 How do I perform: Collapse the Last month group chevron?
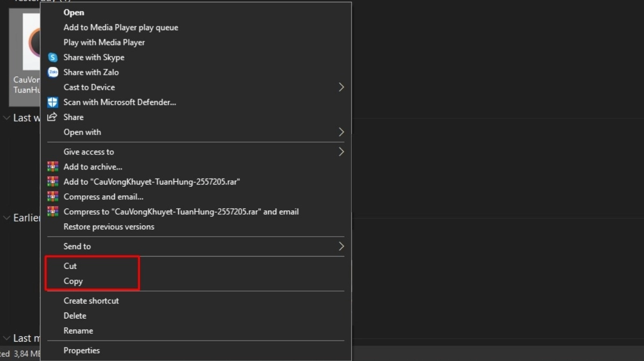[x=6, y=338]
